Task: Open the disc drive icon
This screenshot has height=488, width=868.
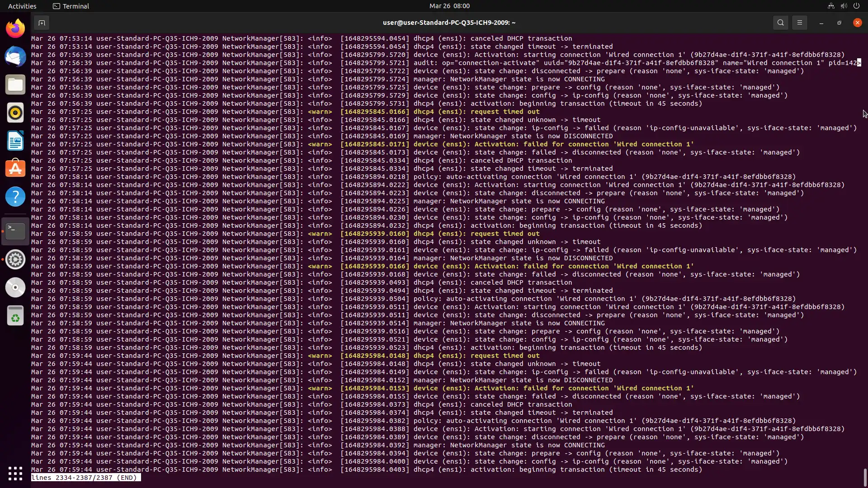Action: (x=15, y=287)
